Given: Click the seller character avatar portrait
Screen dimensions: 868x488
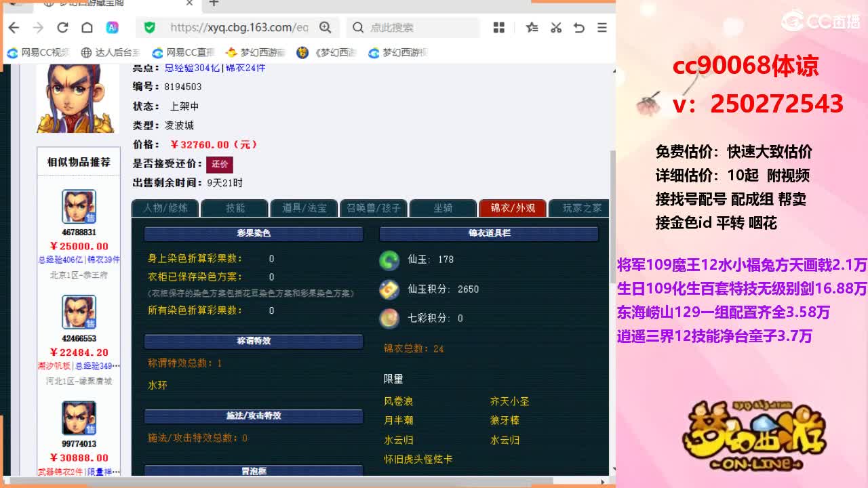Looking at the screenshot, I should [x=77, y=98].
